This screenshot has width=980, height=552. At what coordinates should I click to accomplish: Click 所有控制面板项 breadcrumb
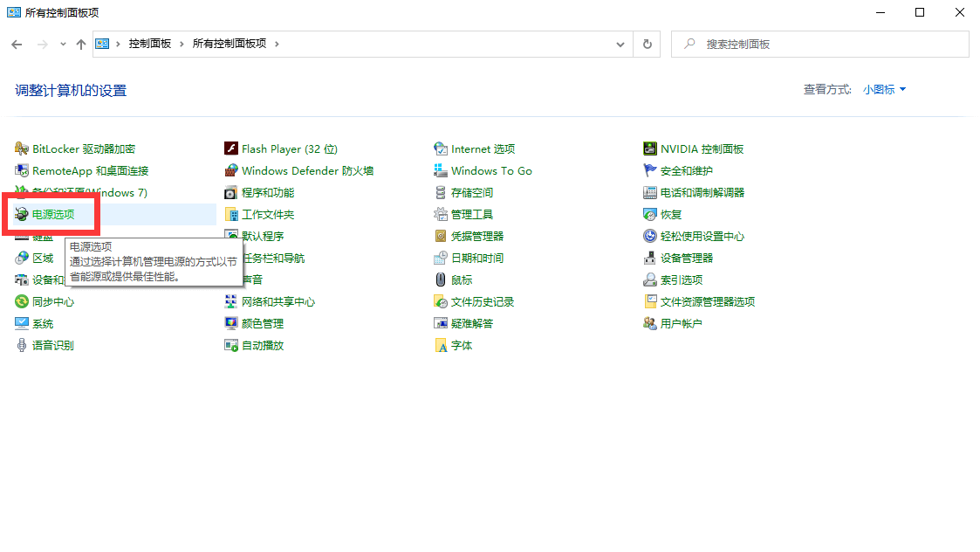(230, 44)
